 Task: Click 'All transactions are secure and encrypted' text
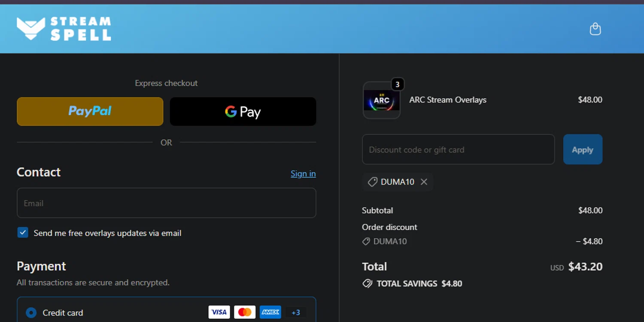click(x=93, y=283)
